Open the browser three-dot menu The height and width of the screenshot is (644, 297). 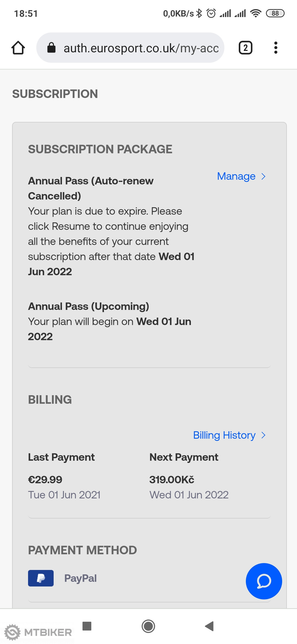point(276,48)
